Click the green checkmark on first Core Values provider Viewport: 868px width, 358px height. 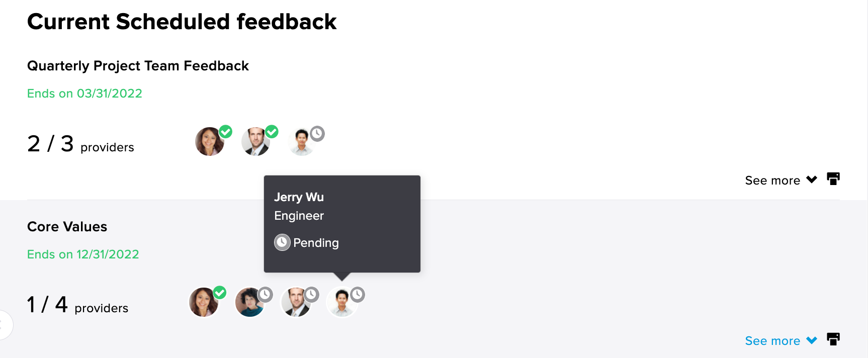pyautogui.click(x=220, y=293)
